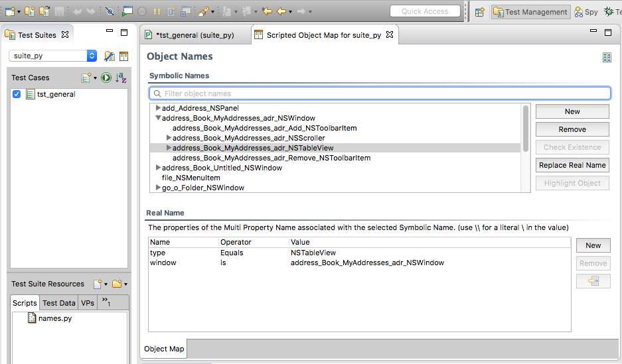622x364 pixels.
Task: Open the Test Data tab
Action: point(59,303)
